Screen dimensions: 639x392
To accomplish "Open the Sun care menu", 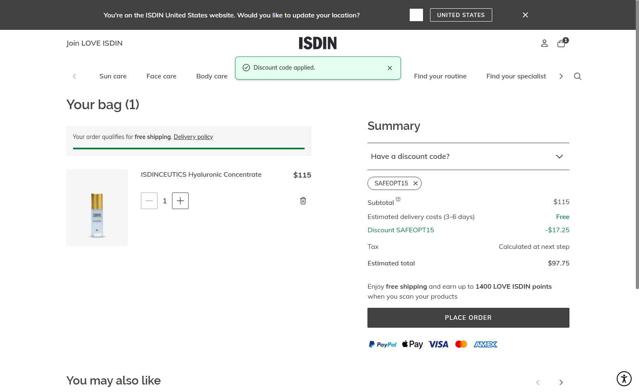I will [x=113, y=76].
